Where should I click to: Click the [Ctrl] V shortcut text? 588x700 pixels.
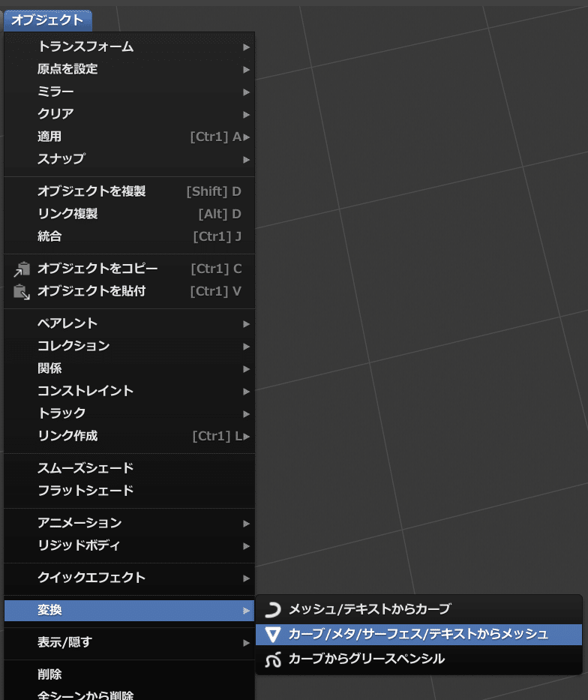pos(216,292)
